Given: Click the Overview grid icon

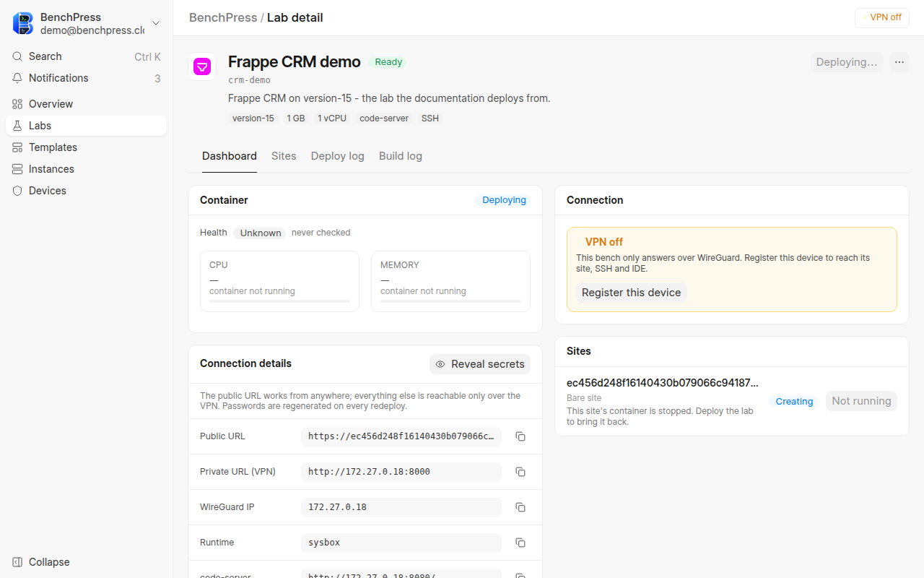Looking at the screenshot, I should pos(18,104).
